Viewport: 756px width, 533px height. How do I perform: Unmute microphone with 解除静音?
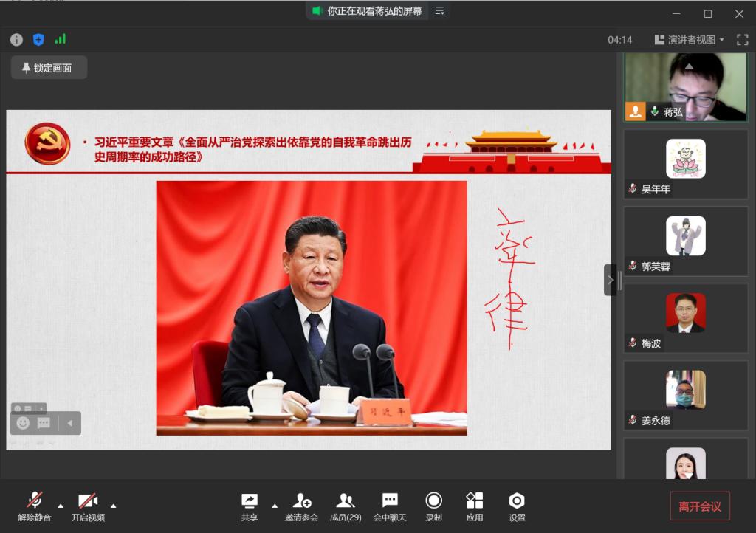click(35, 506)
